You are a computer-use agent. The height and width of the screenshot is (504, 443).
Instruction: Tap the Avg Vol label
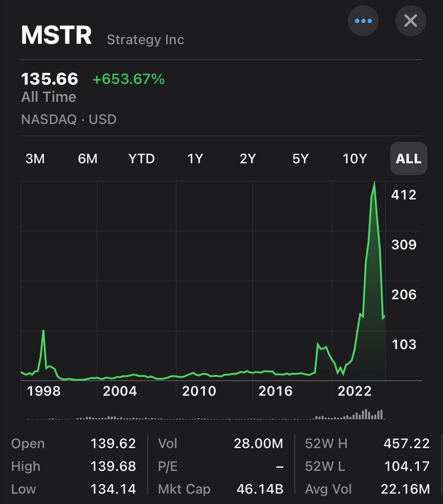coord(328,489)
